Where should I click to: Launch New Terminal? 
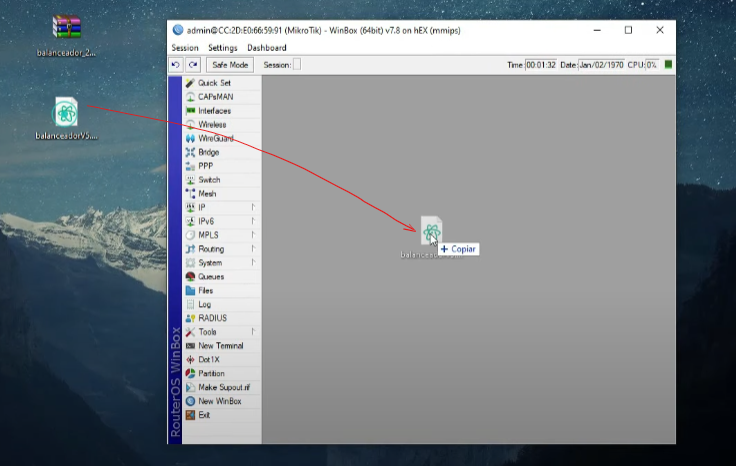coord(220,346)
